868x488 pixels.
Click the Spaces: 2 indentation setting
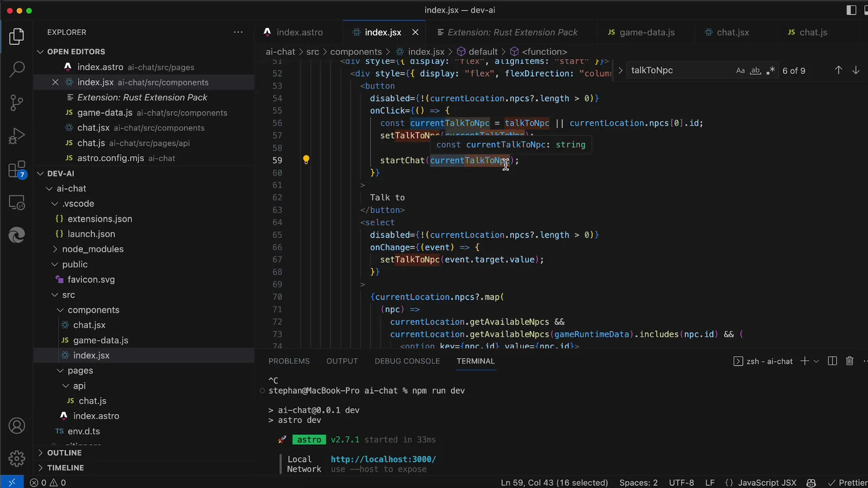tap(638, 483)
